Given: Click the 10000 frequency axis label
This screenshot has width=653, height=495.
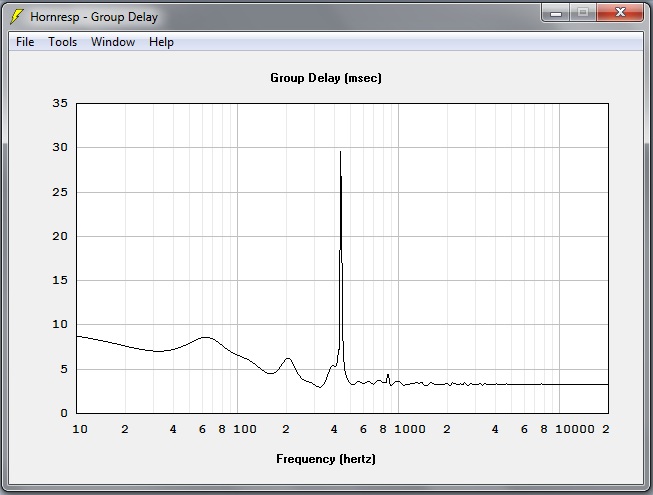Looking at the screenshot, I should 575,429.
